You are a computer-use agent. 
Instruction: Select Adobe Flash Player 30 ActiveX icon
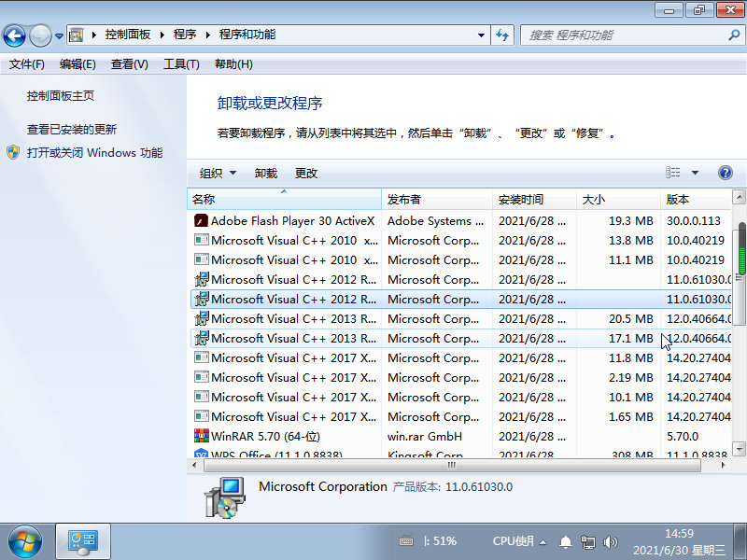pos(201,220)
